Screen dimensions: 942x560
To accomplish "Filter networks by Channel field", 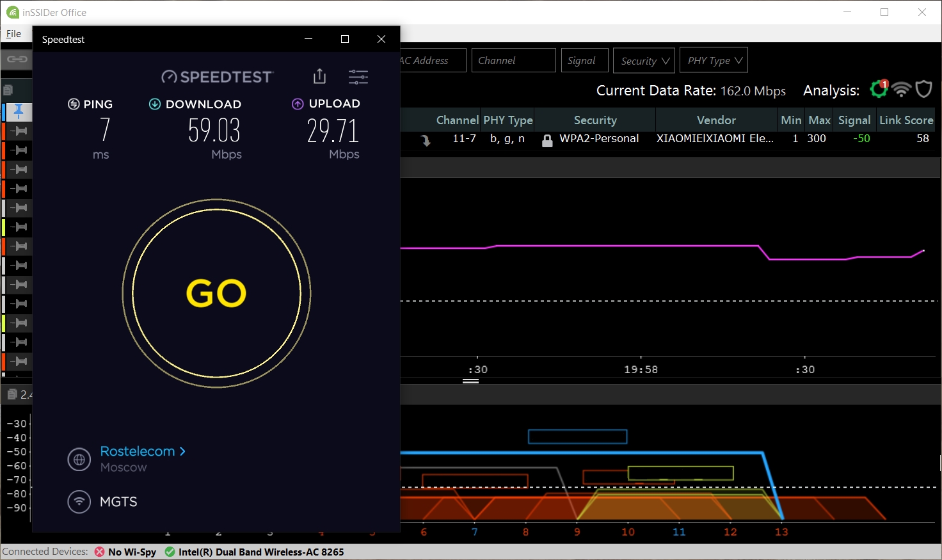I will [x=514, y=61].
